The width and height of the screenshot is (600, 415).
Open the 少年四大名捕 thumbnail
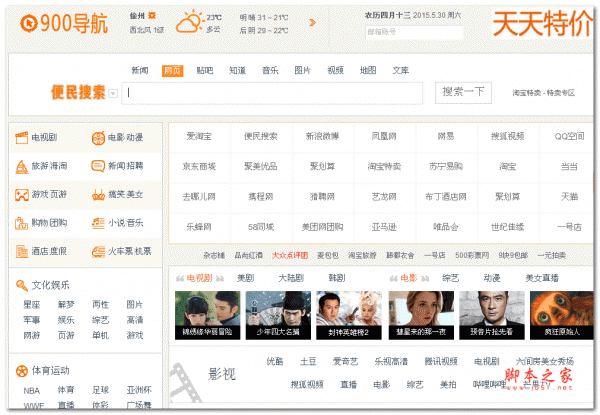(278, 315)
